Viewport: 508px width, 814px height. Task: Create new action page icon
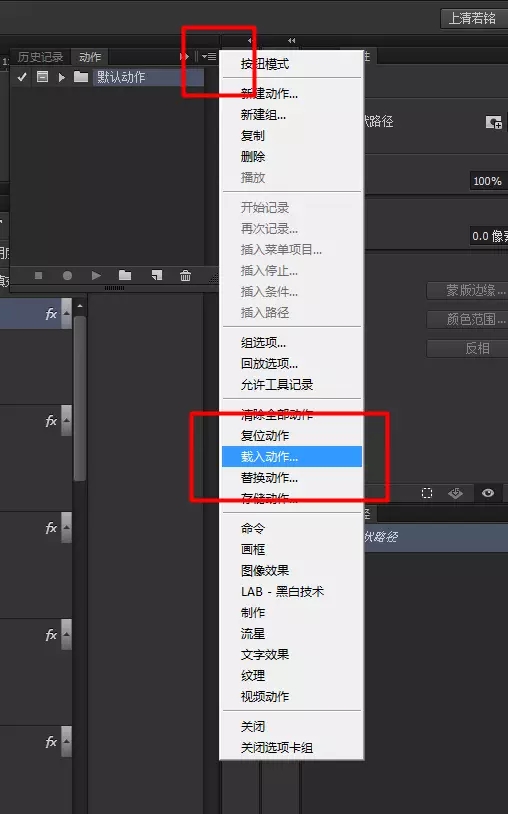(157, 275)
